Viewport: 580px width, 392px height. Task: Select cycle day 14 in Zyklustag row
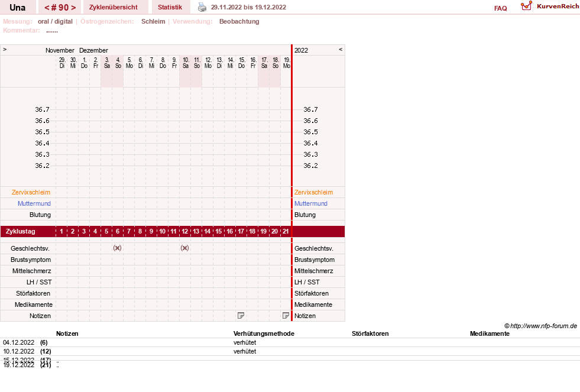(x=207, y=232)
